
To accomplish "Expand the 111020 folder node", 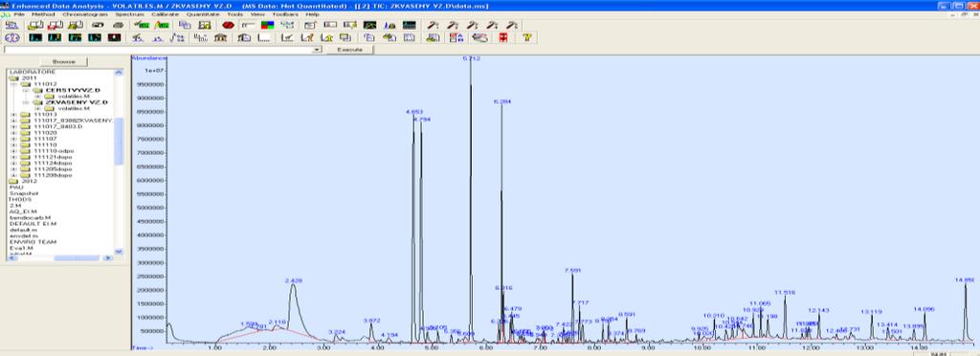I will pyautogui.click(x=13, y=133).
